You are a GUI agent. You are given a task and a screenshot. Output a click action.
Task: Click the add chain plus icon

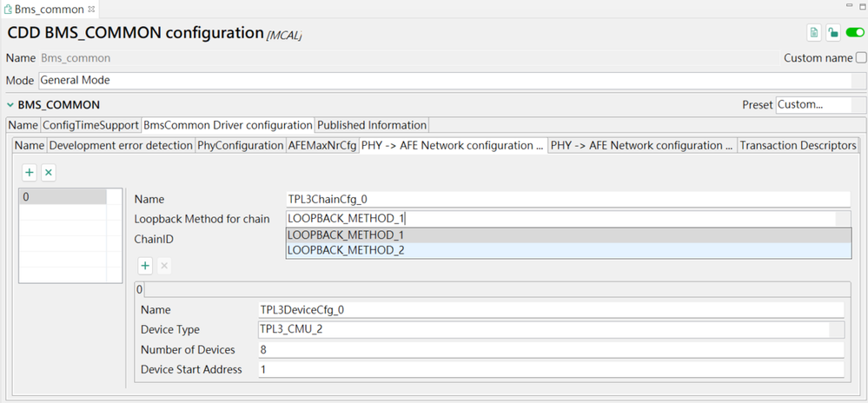click(29, 173)
